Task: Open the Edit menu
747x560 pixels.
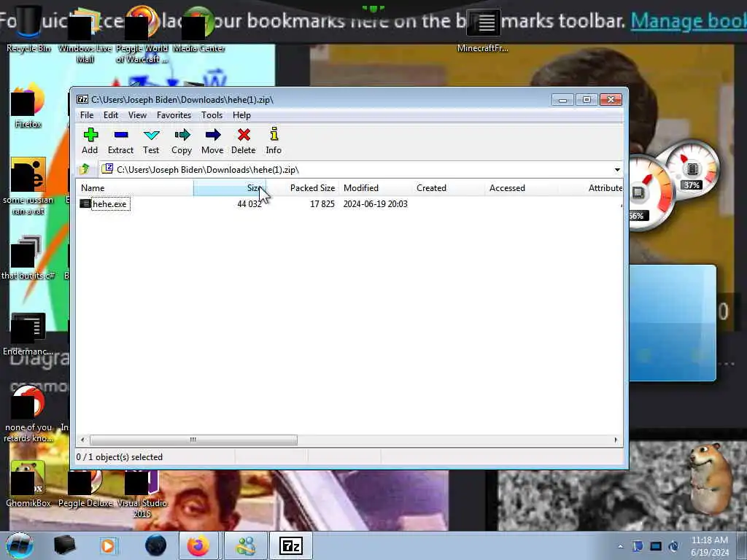Action: tap(111, 115)
